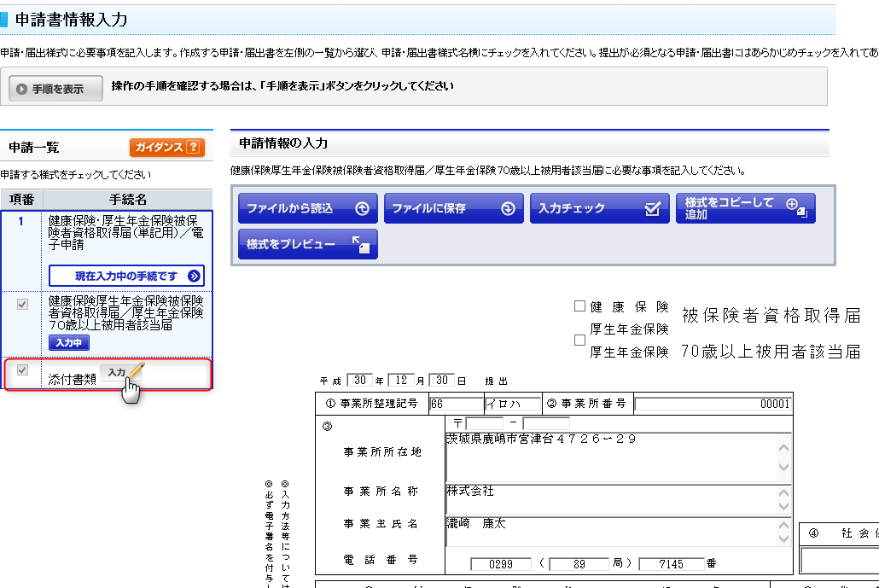Open the ガイダンス help button
The image size is (879, 588).
point(167,148)
